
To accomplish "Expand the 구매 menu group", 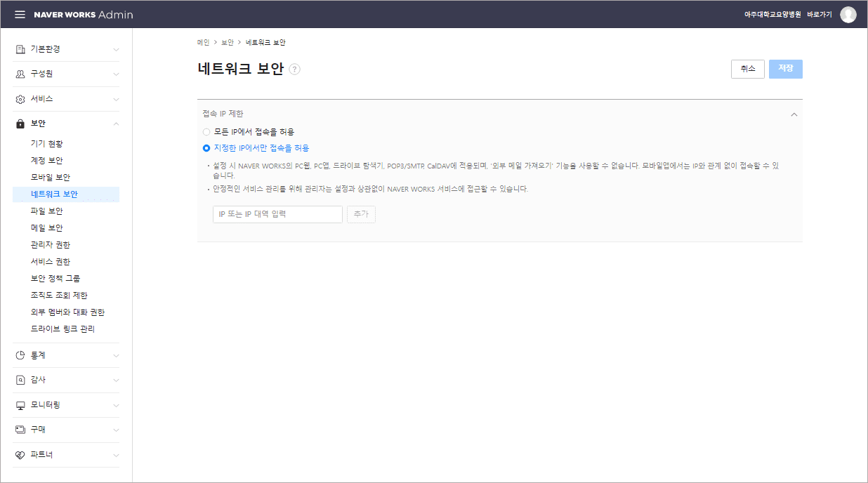I will [114, 430].
